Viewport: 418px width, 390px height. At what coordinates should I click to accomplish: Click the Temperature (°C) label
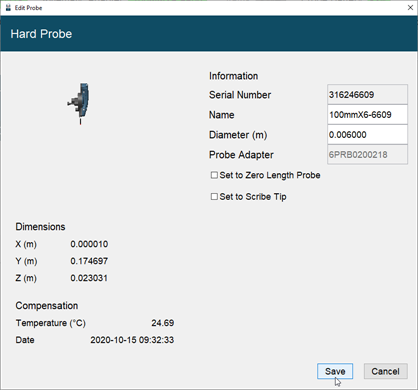pos(51,323)
